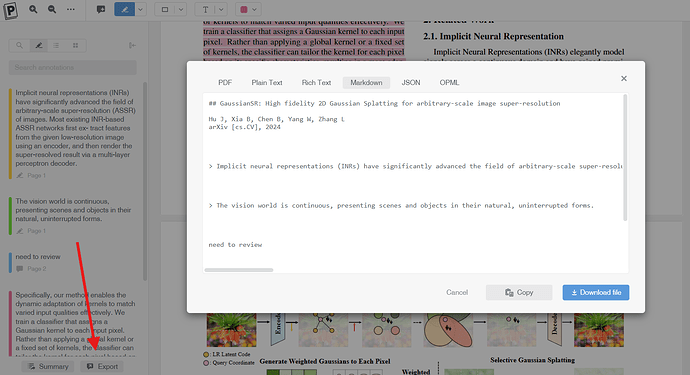This screenshot has width=690, height=375.
Task: Collapse the left sidebar panel
Action: click(x=132, y=45)
